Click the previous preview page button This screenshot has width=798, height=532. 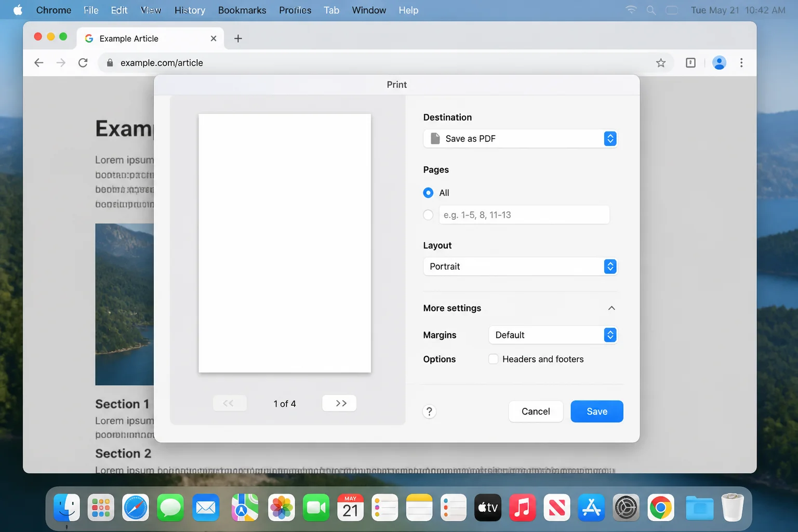click(x=230, y=403)
